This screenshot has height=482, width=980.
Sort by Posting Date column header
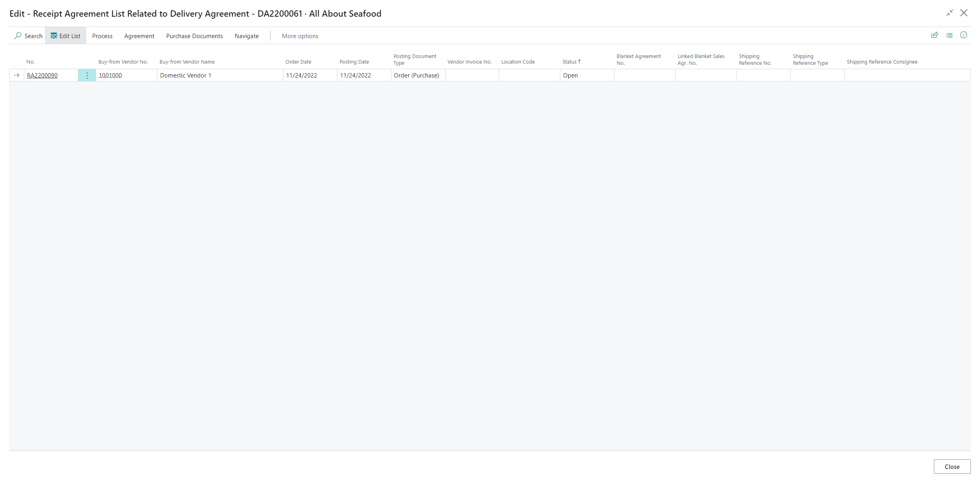[354, 62]
